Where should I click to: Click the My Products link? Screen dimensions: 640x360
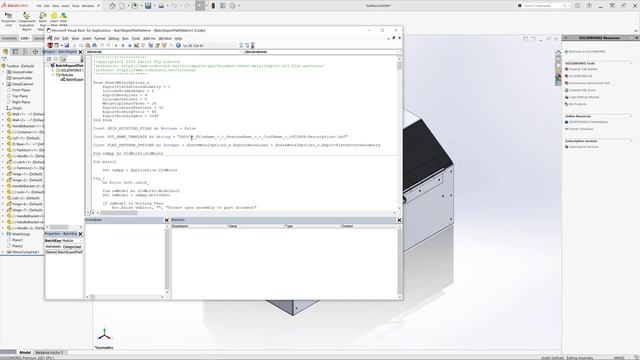(x=578, y=104)
